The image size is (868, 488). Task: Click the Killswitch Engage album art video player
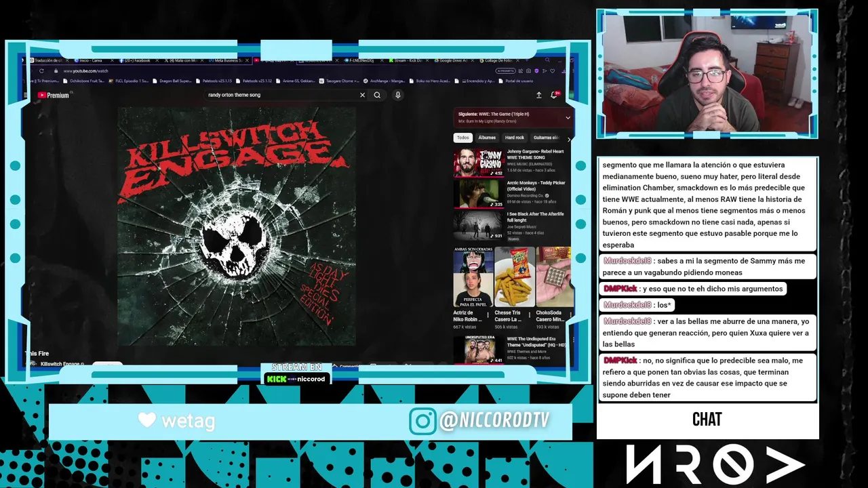237,225
